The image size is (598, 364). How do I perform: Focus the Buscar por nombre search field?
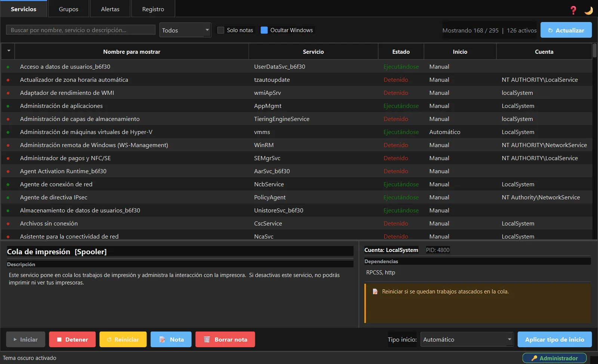tap(81, 30)
